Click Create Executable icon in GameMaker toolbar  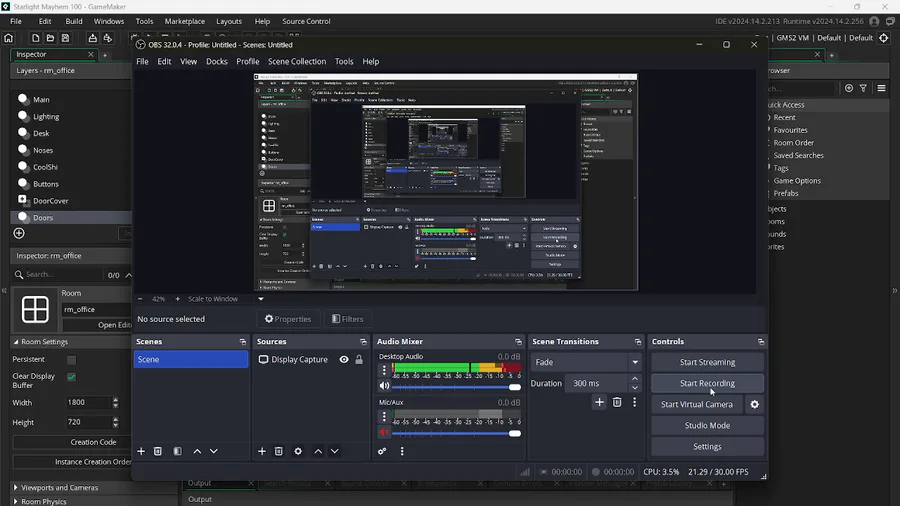pyautogui.click(x=92, y=38)
